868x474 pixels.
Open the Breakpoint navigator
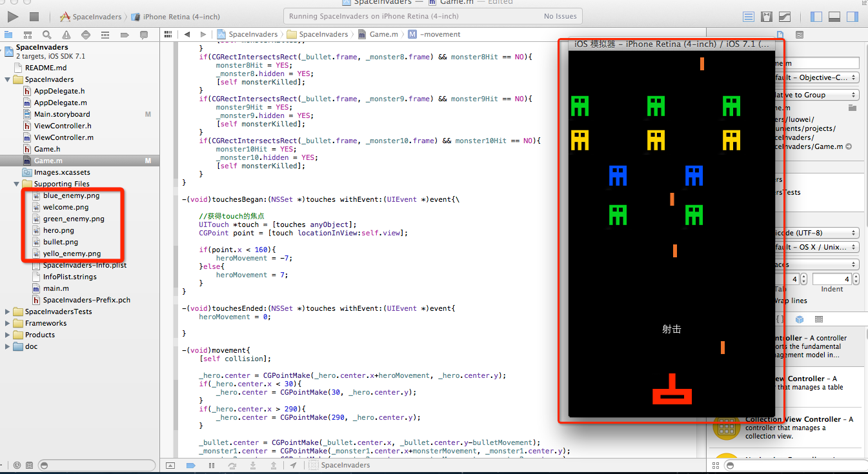click(125, 34)
